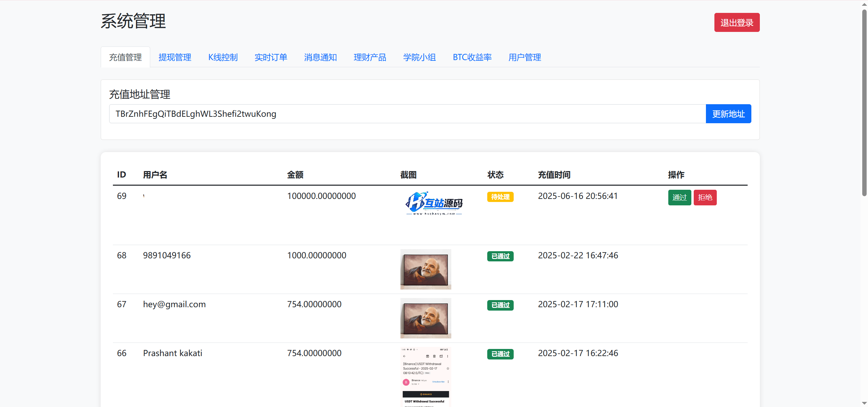868x407 pixels.
Task: View screenshot thumbnail for hey@gmail.com deposit
Action: (x=426, y=318)
